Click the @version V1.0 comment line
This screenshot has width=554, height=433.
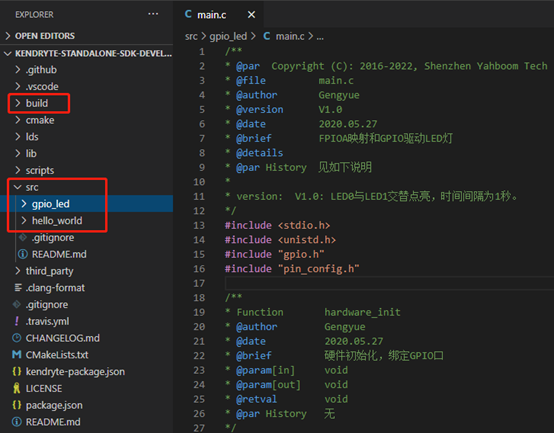tap(284, 109)
